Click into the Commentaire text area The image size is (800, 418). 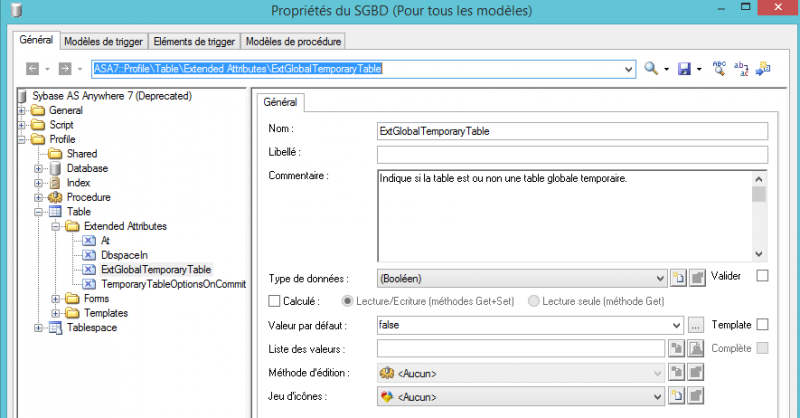[565, 216]
